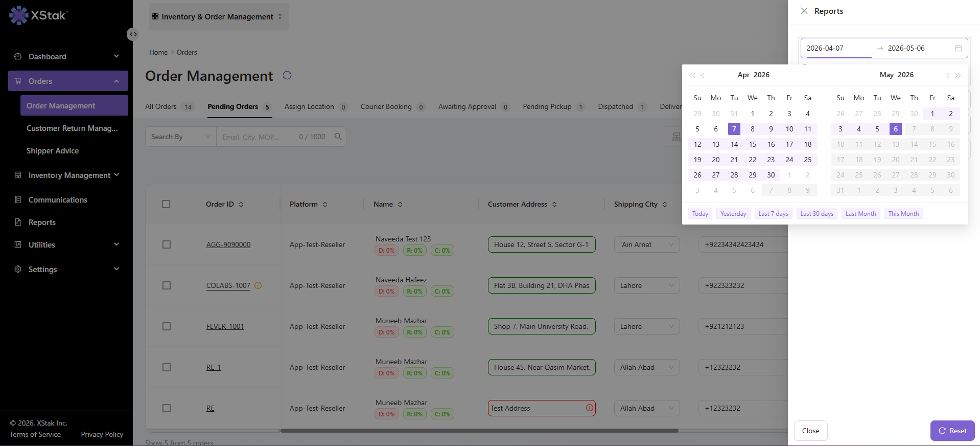980x446 pixels.
Task: Collapse the sidebar with the arrow toggle
Action: (x=133, y=34)
